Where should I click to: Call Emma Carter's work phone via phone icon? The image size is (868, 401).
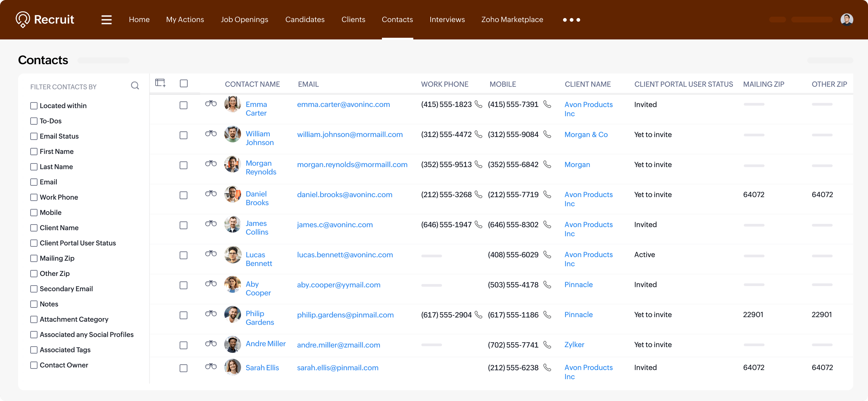point(478,104)
